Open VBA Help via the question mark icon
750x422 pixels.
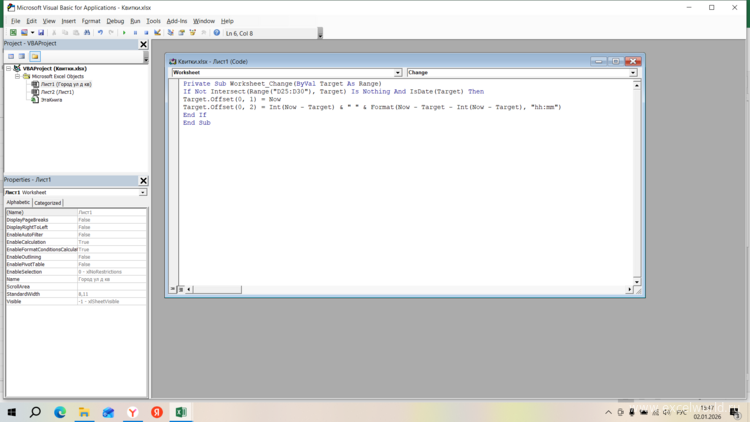[217, 33]
